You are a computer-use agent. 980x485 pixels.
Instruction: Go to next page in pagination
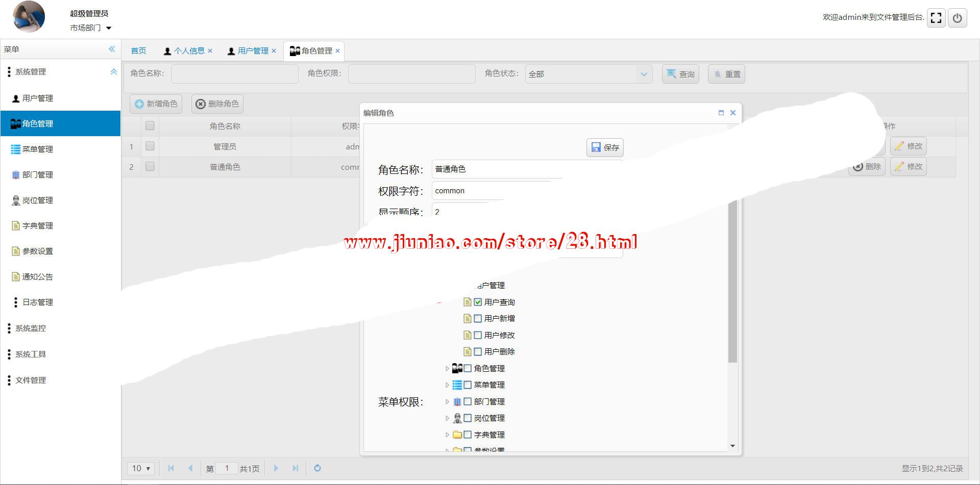tap(276, 468)
